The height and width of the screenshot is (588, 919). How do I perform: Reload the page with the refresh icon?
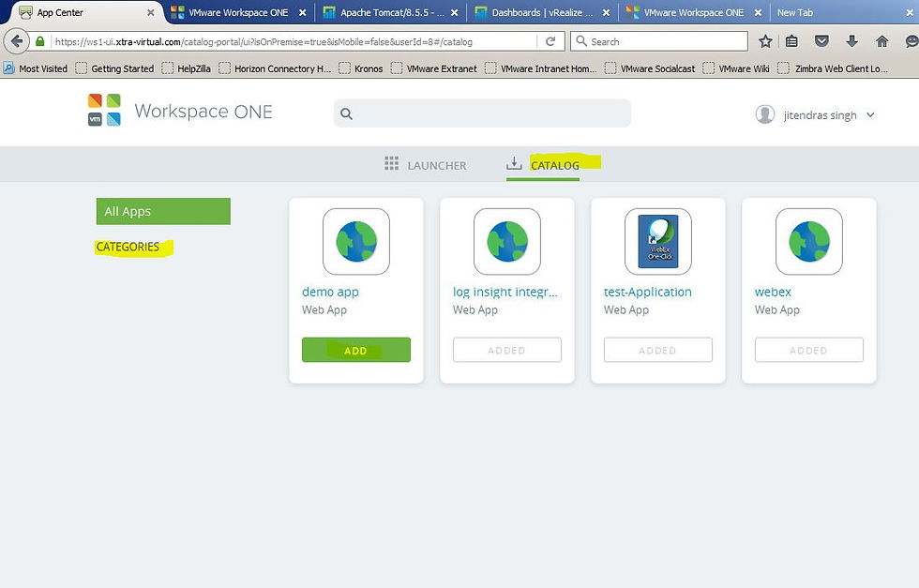point(550,41)
